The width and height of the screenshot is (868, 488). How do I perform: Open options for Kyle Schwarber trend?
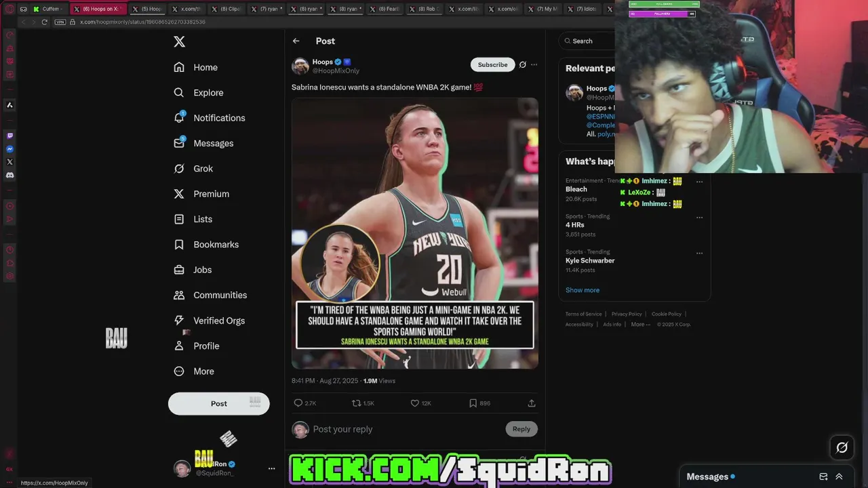[x=699, y=253]
